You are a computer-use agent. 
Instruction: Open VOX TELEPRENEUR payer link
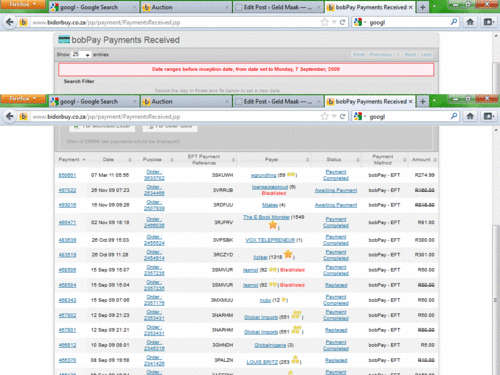[x=270, y=240]
